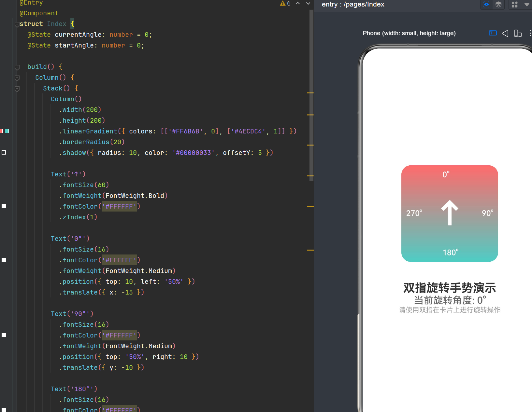Click the .zIndex(1) code line

78,217
